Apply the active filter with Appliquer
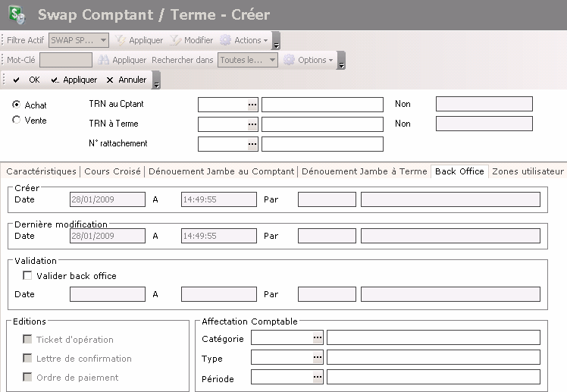The height and width of the screenshot is (392, 567). pos(139,40)
